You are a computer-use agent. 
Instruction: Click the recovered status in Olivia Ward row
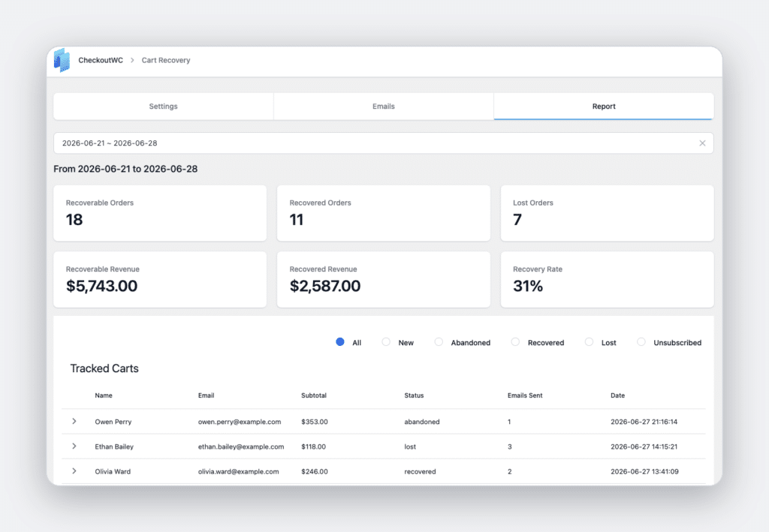(x=420, y=472)
